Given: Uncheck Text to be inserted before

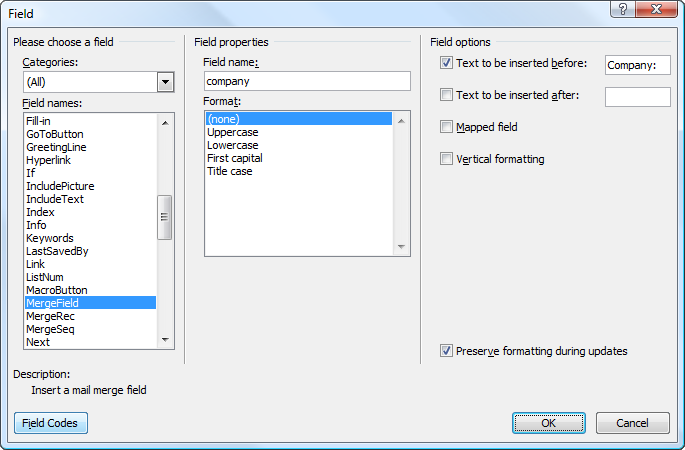Looking at the screenshot, I should pos(446,64).
